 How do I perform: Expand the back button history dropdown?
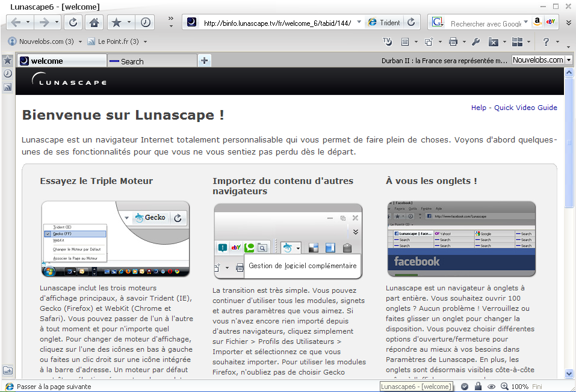pyautogui.click(x=28, y=22)
